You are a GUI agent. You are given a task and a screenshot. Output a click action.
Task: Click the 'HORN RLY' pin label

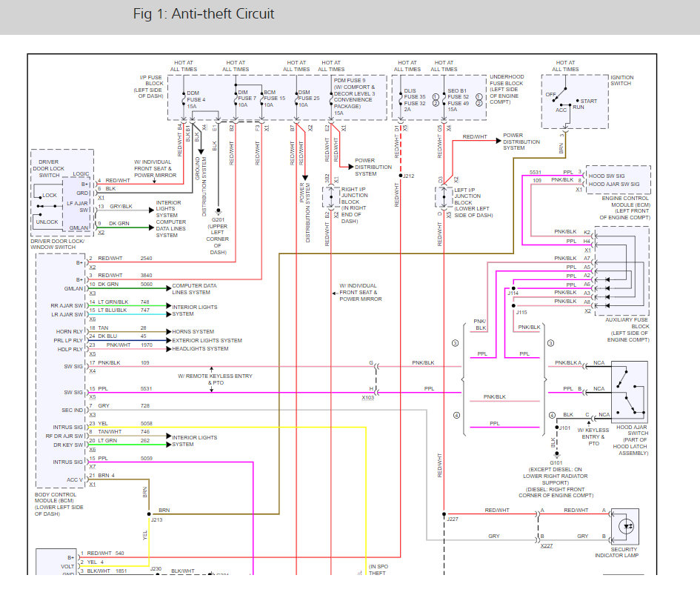pyautogui.click(x=70, y=331)
